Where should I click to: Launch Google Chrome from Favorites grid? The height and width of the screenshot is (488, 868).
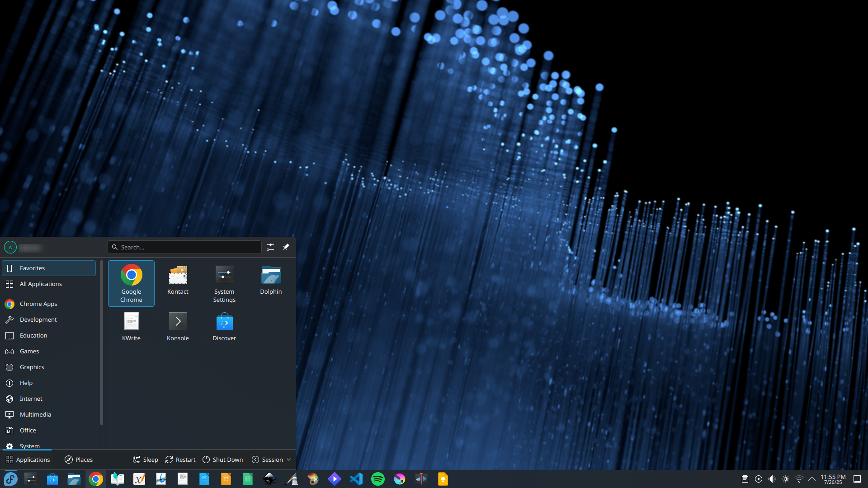click(131, 283)
